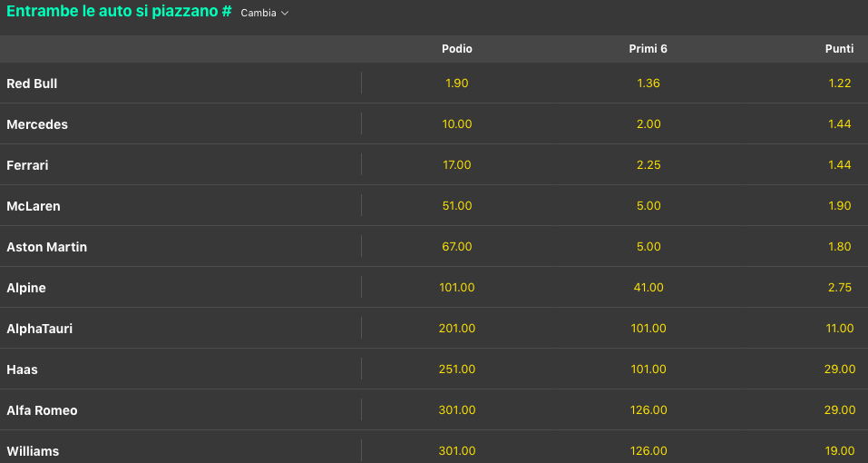Viewport: 868px width, 463px height.
Task: Click the Entrambe le auto si piazzano heading
Action: pos(118,13)
